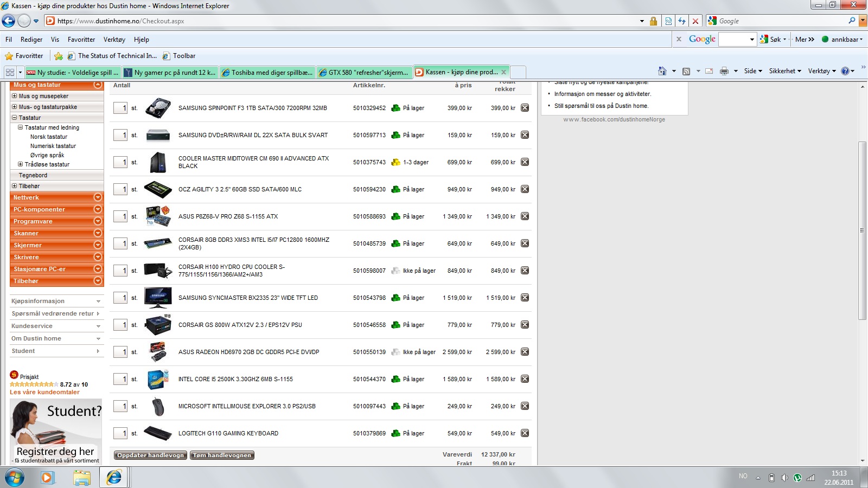Remove Samsung SyncMaster BX2335 monitor row
Screen dimensions: 868x488
pyautogui.click(x=525, y=298)
